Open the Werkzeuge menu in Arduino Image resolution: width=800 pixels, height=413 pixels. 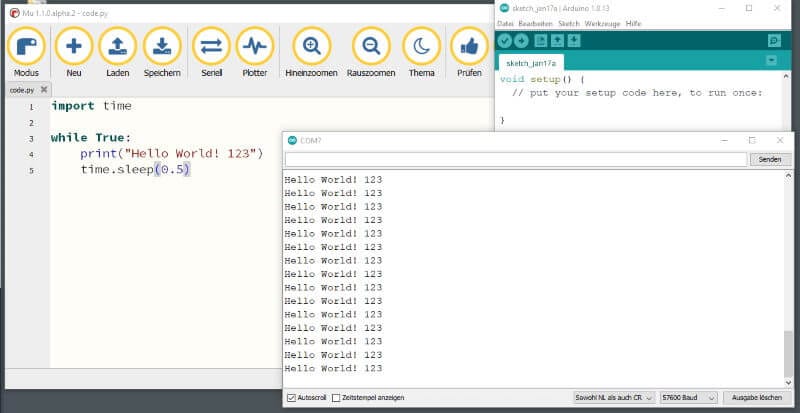tap(604, 23)
